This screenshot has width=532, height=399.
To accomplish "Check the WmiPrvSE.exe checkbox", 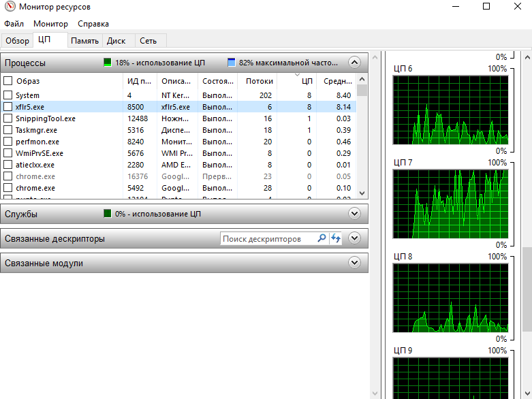I will click(7, 153).
